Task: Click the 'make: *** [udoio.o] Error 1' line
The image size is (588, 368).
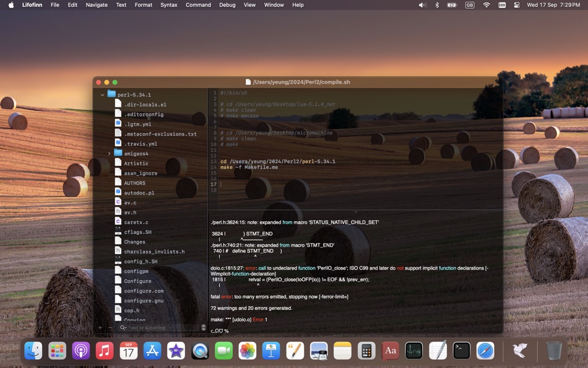Action: tap(239, 320)
